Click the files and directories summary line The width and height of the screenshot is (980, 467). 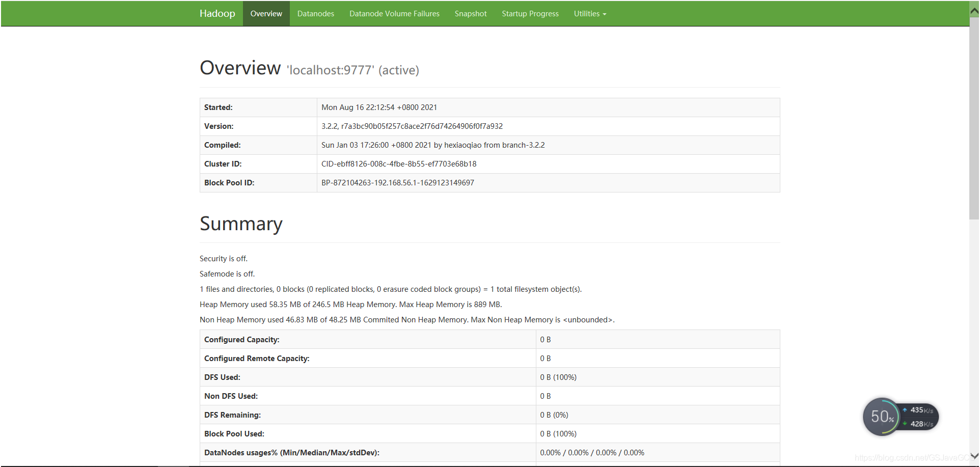(x=391, y=289)
